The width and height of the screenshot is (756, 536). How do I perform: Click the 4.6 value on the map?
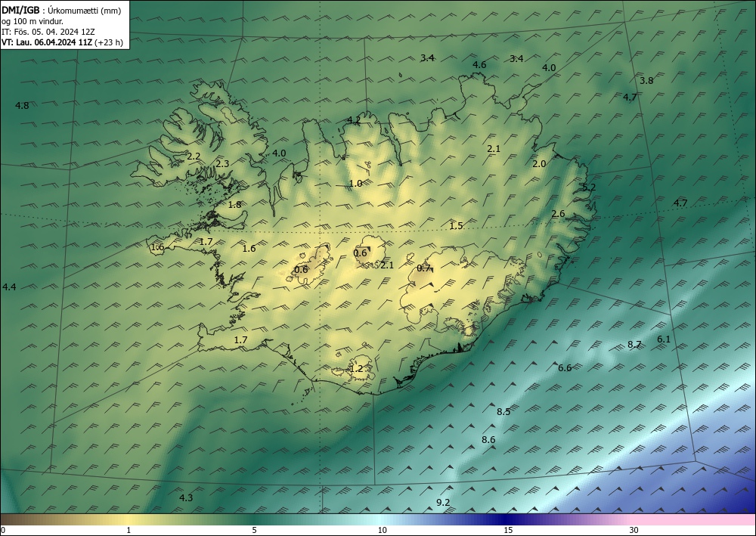coord(479,64)
